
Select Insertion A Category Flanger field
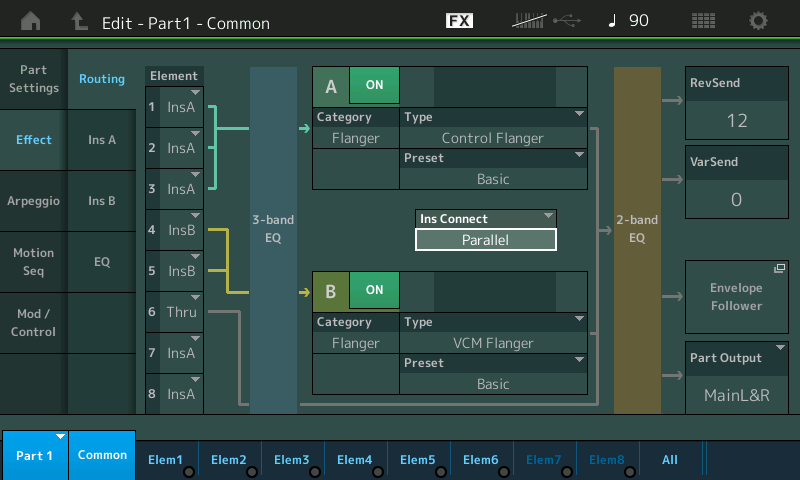click(x=356, y=128)
